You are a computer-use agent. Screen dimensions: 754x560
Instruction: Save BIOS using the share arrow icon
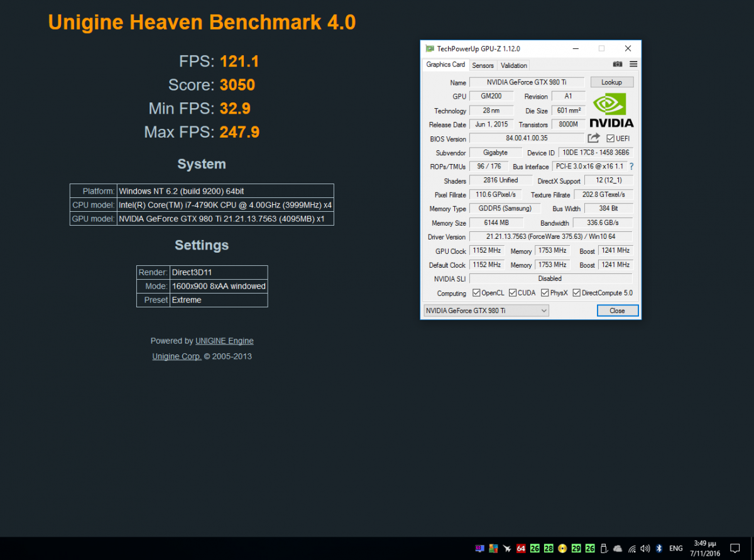(594, 138)
